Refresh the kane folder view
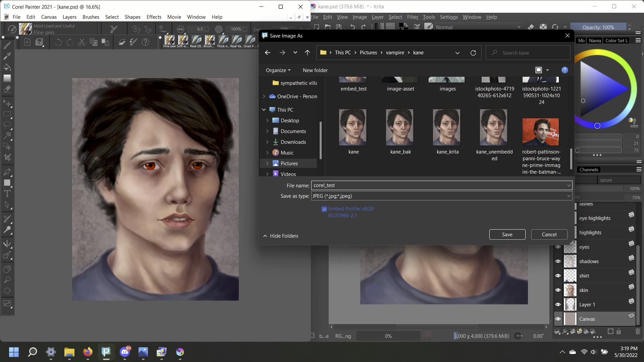The width and height of the screenshot is (644, 362). pyautogui.click(x=473, y=53)
